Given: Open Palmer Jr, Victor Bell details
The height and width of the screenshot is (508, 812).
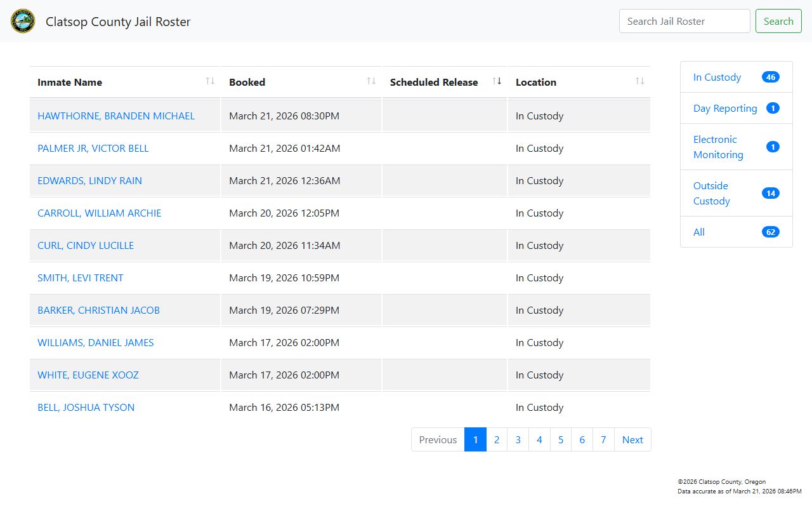Looking at the screenshot, I should coord(93,149).
